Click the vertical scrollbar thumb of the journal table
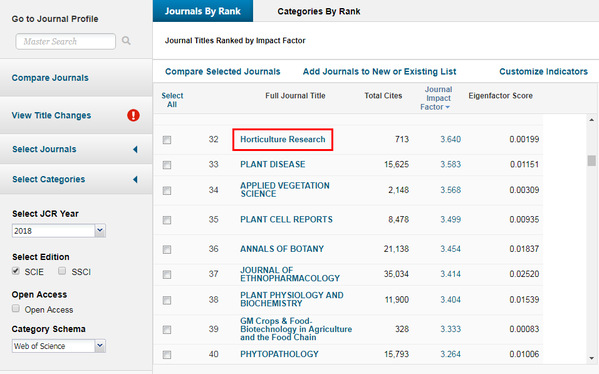Image resolution: width=599 pixels, height=374 pixels. pos(591,160)
